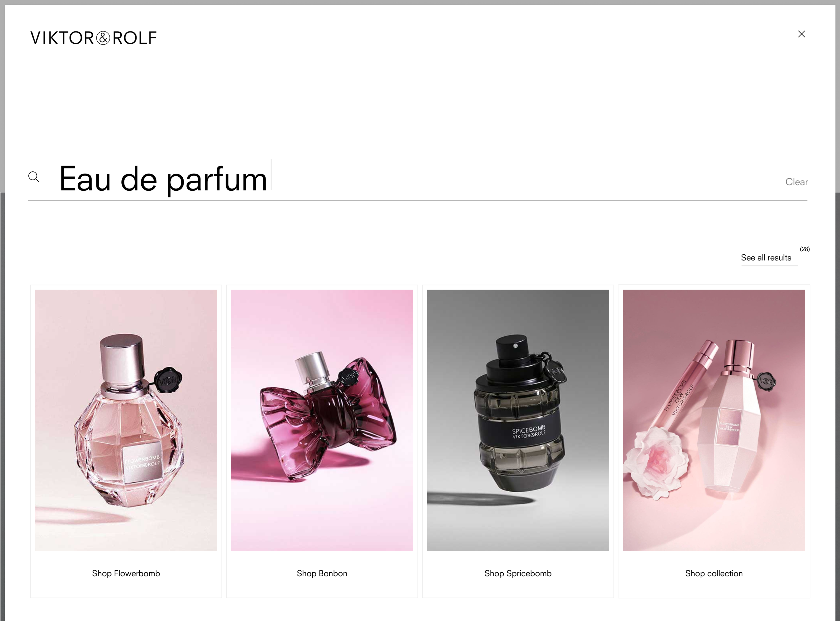Click the Viktor&Rolf logo

(x=94, y=38)
